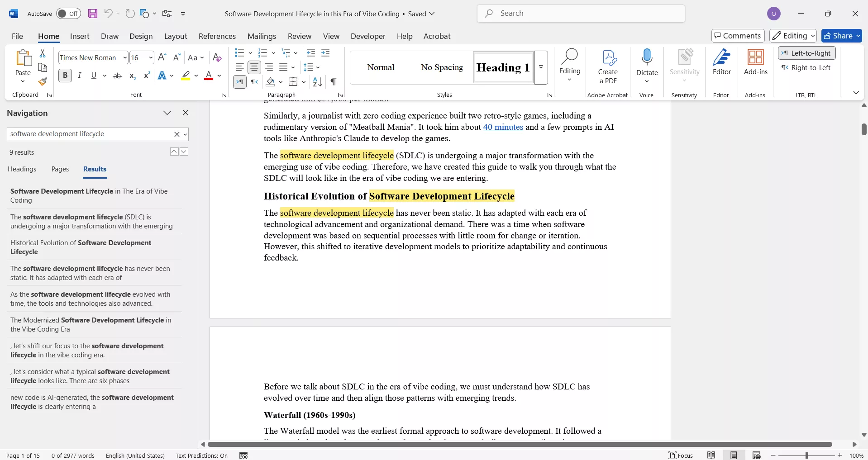Switch to the References ribbon tab
Image resolution: width=868 pixels, height=460 pixels.
click(217, 36)
